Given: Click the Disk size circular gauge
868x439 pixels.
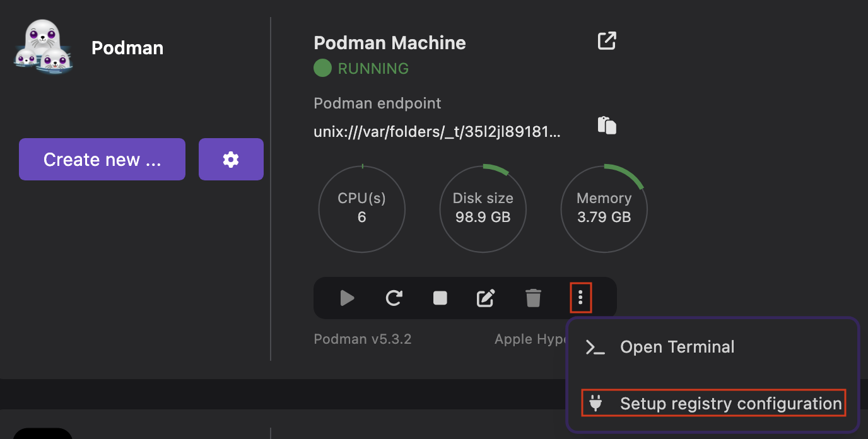Looking at the screenshot, I should point(483,209).
